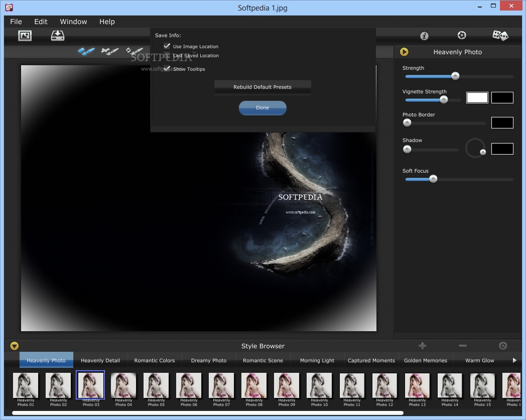Select the Heavenly Photo 09 preset thumbnail
526x420 pixels.
(x=287, y=385)
